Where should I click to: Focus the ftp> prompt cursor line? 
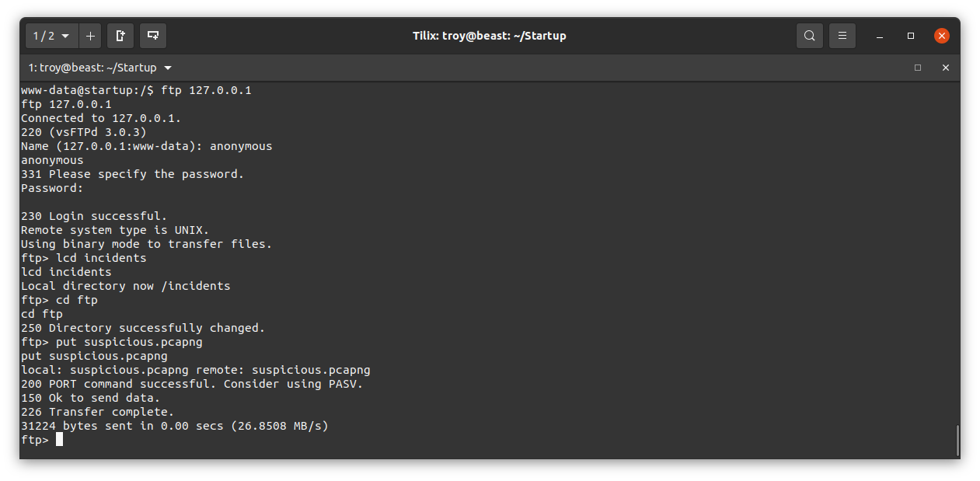[x=42, y=440]
